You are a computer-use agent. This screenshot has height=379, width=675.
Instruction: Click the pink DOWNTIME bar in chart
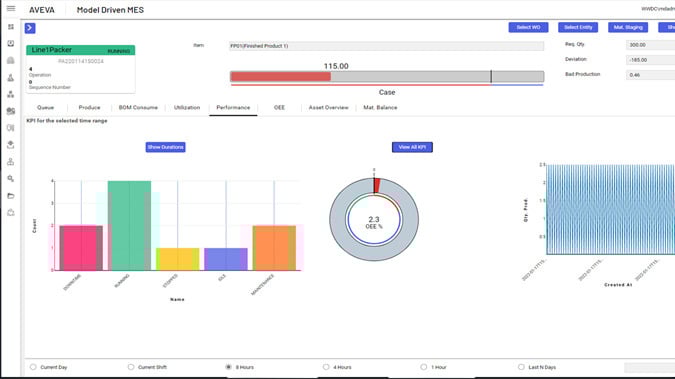(81, 248)
